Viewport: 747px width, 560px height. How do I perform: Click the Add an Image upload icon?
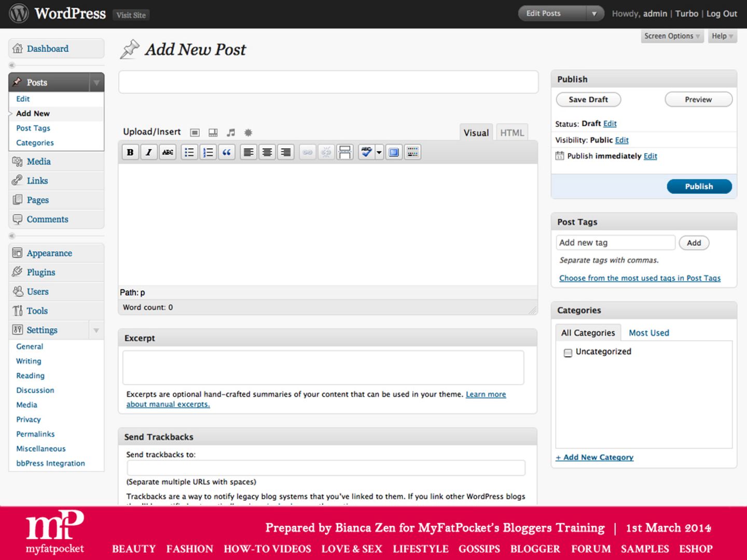[x=195, y=133]
